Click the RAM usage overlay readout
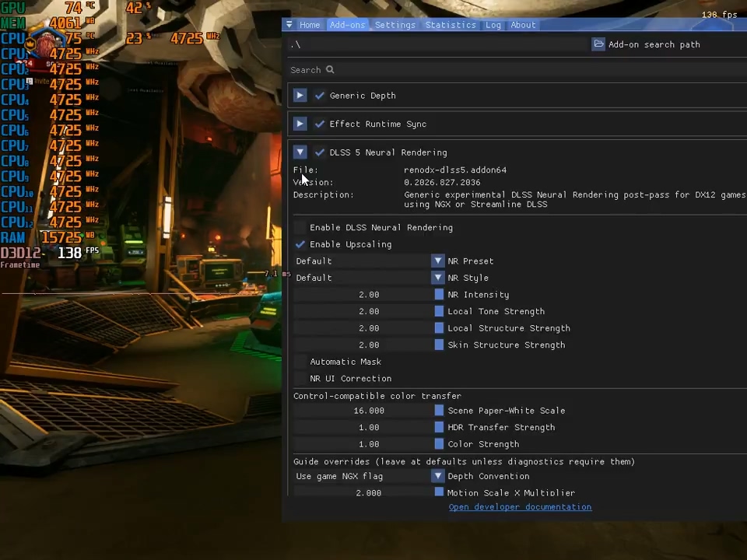747x560 pixels. point(47,237)
